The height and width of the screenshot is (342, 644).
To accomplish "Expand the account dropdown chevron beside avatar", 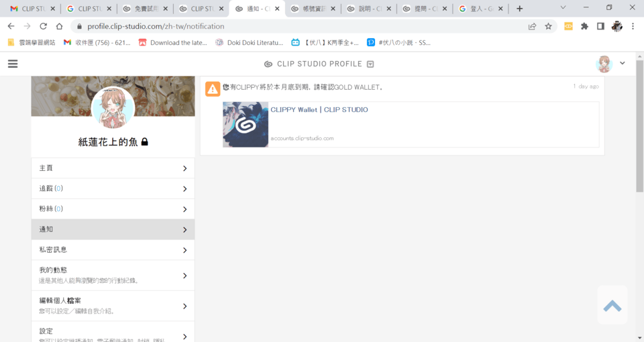I will coord(623,63).
